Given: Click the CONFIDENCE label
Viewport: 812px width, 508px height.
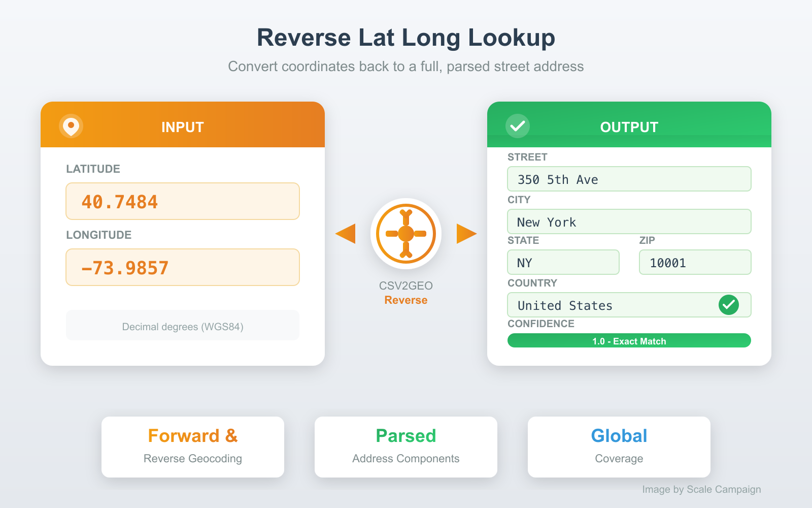Looking at the screenshot, I should click(x=541, y=324).
